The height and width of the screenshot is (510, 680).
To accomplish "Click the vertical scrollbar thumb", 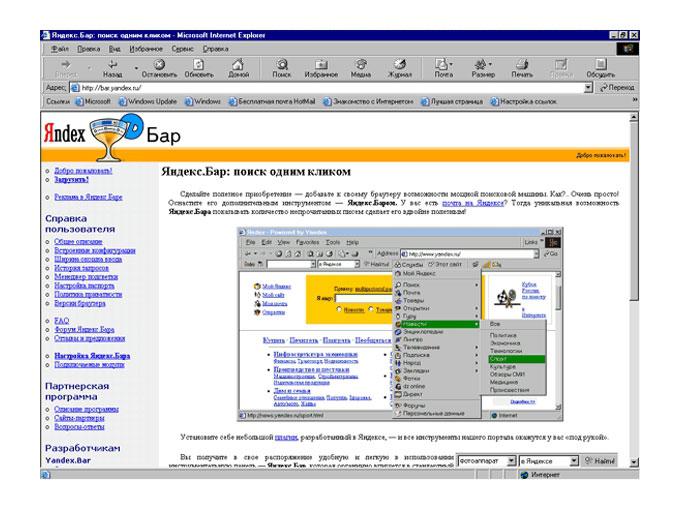I will pyautogui.click(x=634, y=211).
